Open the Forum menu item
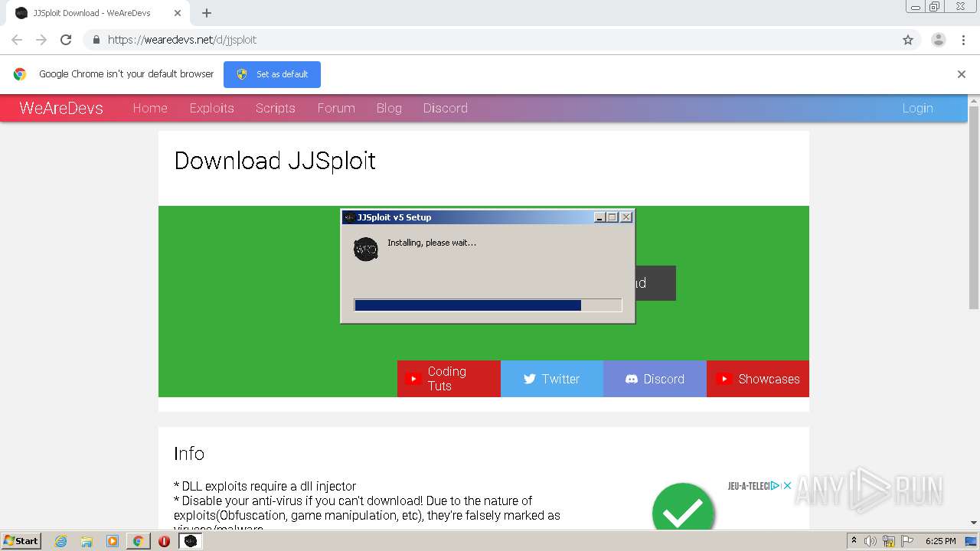980x551 pixels. click(x=336, y=108)
